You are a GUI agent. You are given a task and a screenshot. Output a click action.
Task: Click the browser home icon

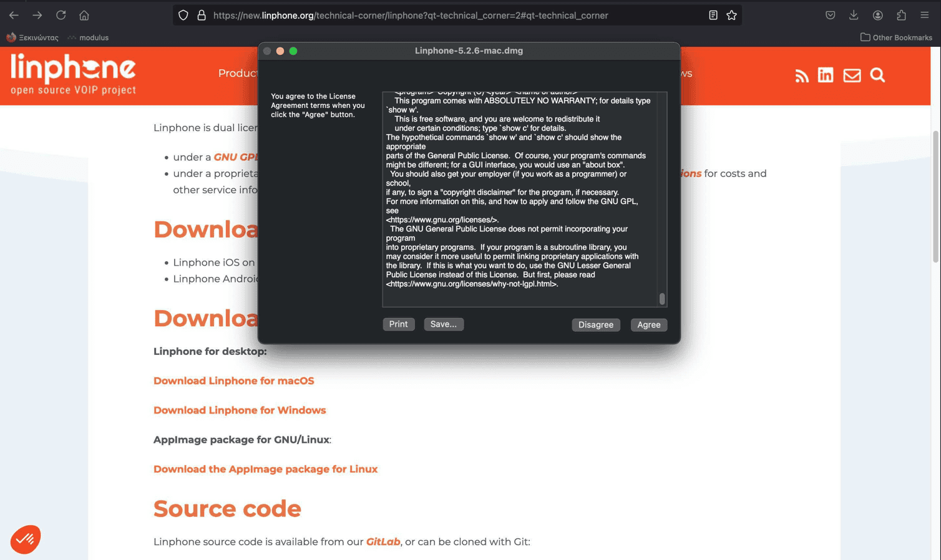click(84, 15)
